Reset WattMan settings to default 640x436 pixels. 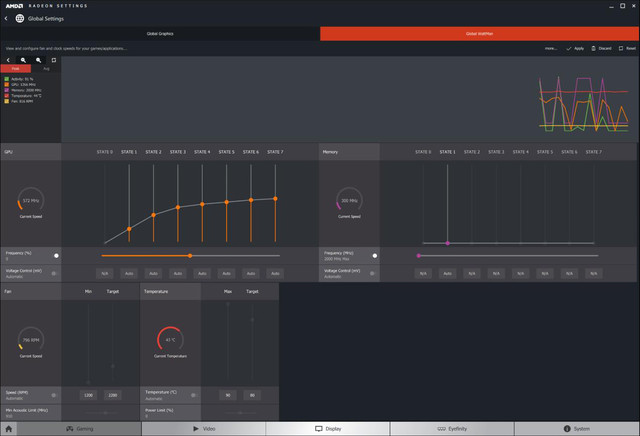pyautogui.click(x=627, y=48)
